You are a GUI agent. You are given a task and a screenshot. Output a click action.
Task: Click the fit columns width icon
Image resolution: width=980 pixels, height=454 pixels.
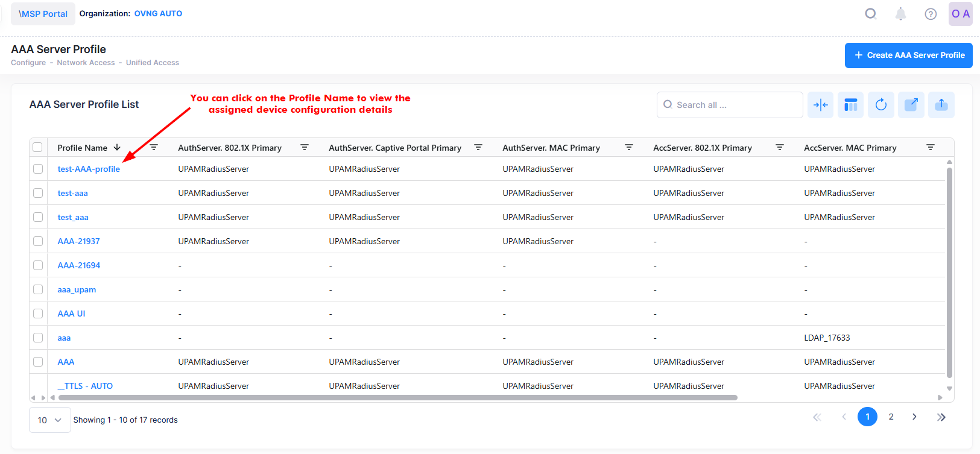tap(820, 105)
